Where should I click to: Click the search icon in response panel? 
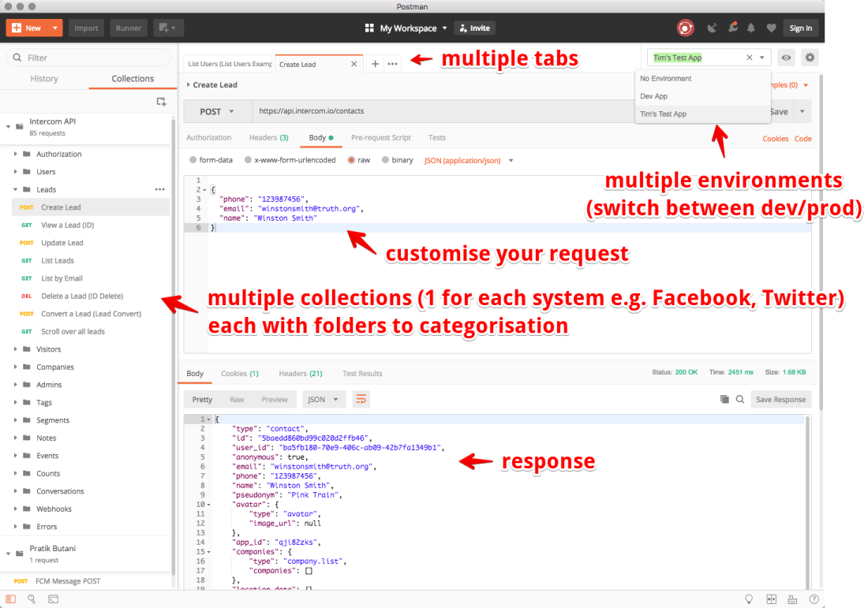pyautogui.click(x=740, y=400)
